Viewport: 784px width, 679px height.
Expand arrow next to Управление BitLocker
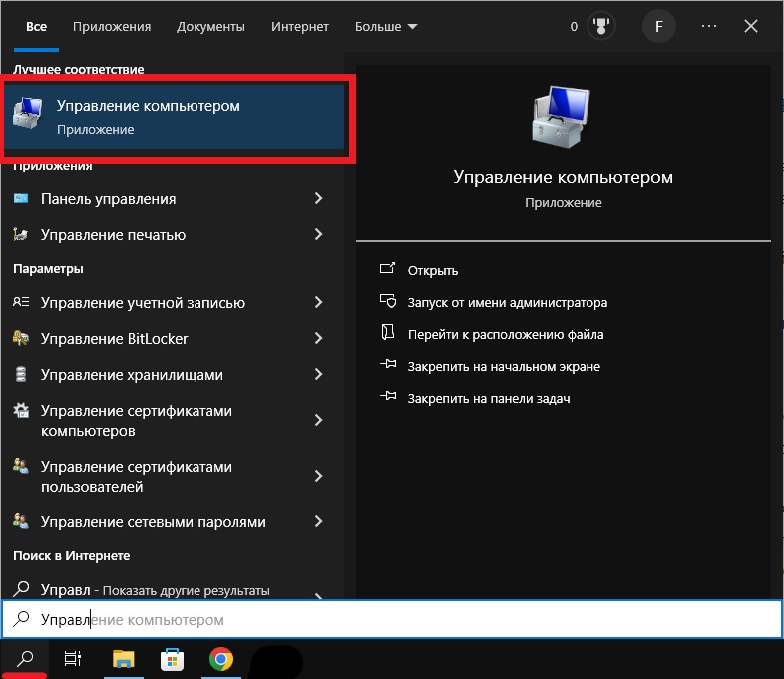(x=318, y=339)
